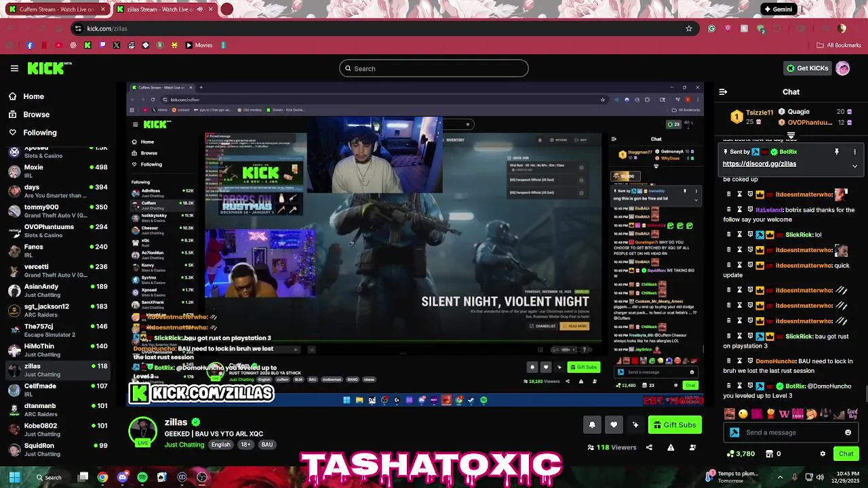Open tommy900's channel from the sidebar
The height and width of the screenshot is (488, 868).
coord(58,211)
